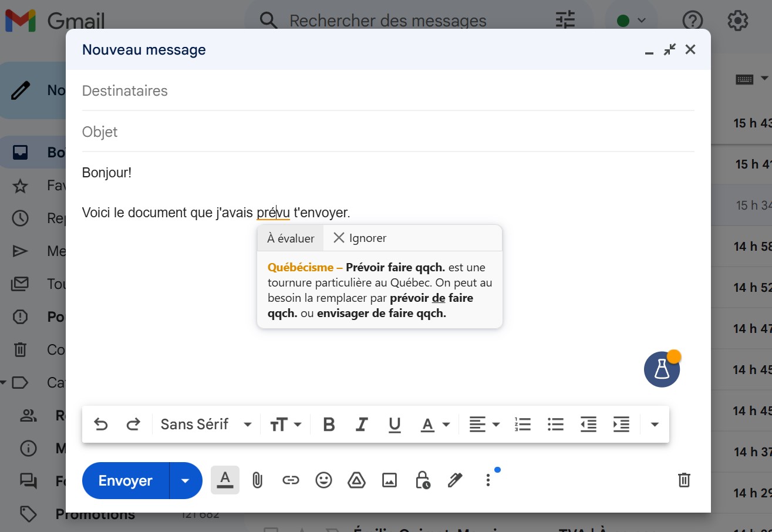
Task: Attach a file with the paperclip icon
Action: (x=257, y=480)
